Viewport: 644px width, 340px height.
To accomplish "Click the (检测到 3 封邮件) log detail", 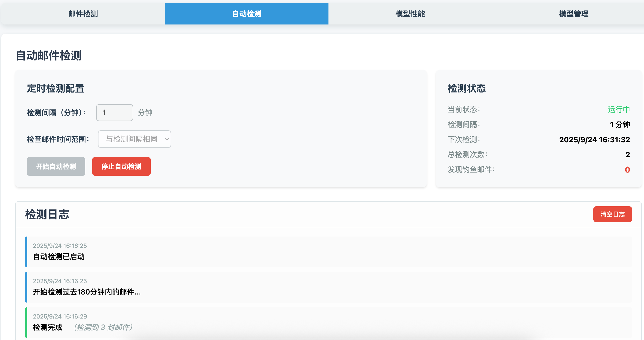I will click(103, 327).
